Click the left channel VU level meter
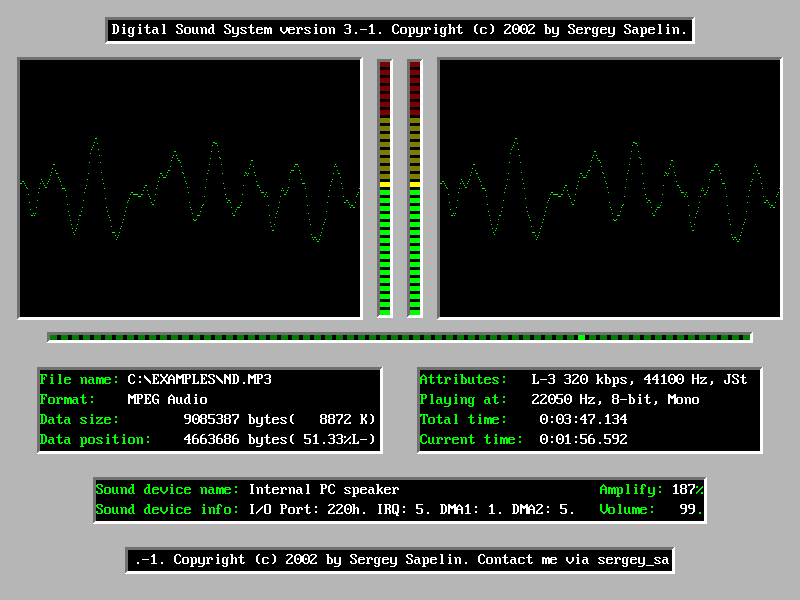This screenshot has width=800, height=600. pyautogui.click(x=385, y=188)
